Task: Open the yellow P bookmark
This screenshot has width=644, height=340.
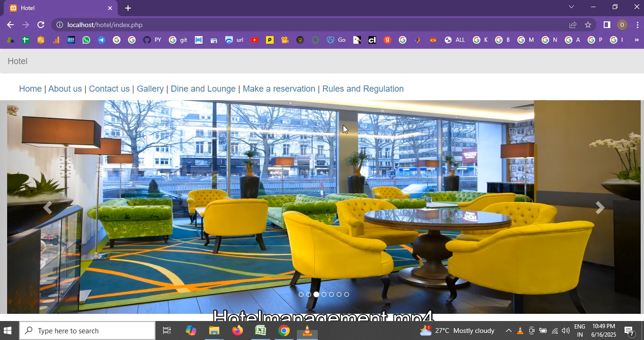Action: click(270, 40)
